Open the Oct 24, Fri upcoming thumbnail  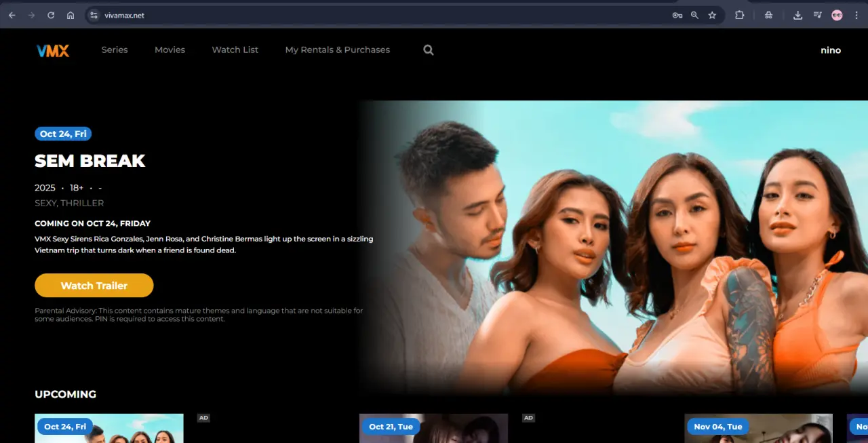[x=109, y=428]
